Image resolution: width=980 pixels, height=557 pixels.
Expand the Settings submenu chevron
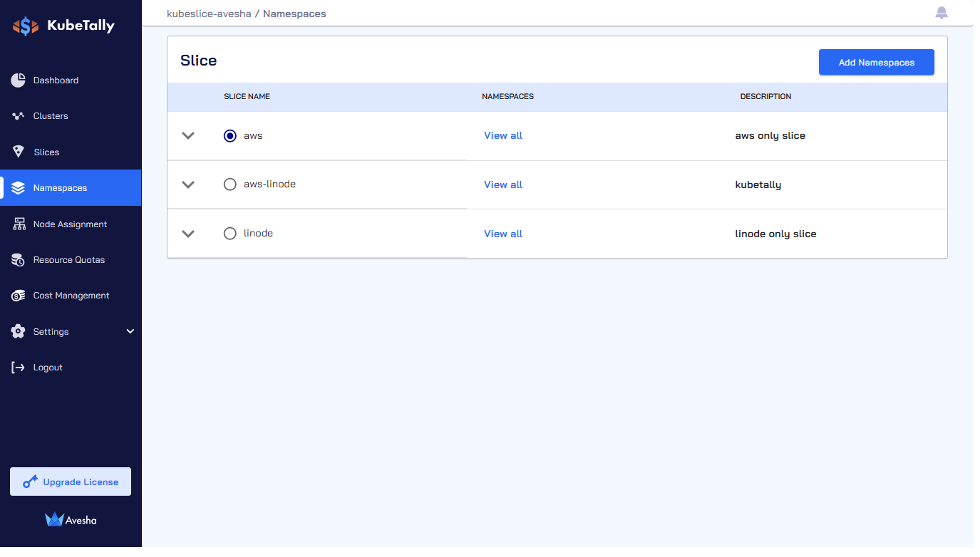[x=130, y=331]
